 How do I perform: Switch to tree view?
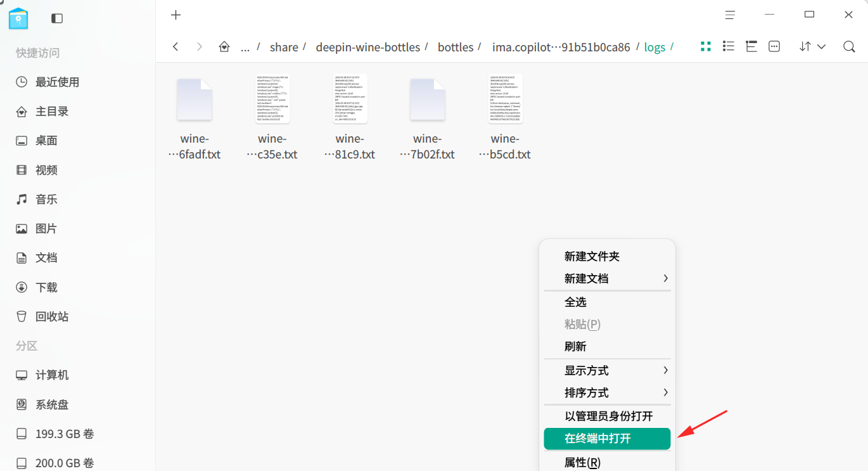751,46
